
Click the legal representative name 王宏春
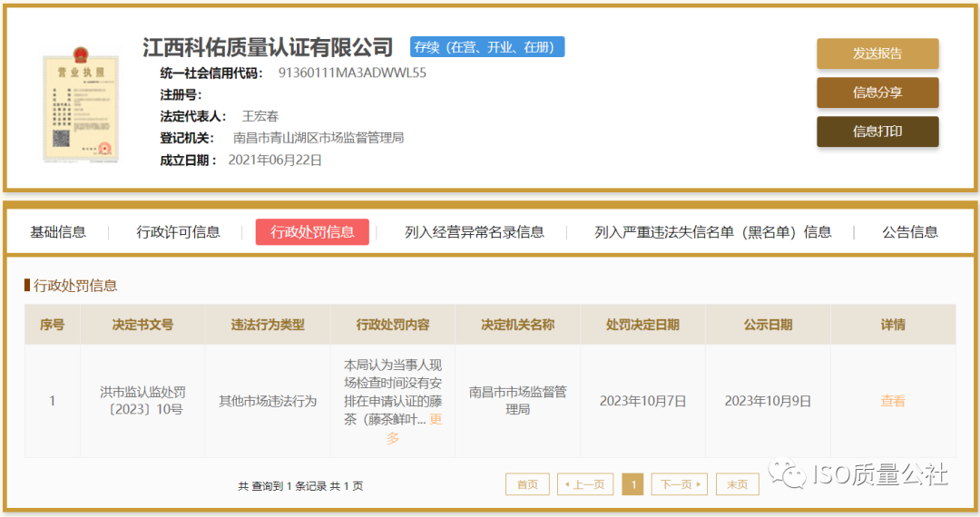click(260, 116)
